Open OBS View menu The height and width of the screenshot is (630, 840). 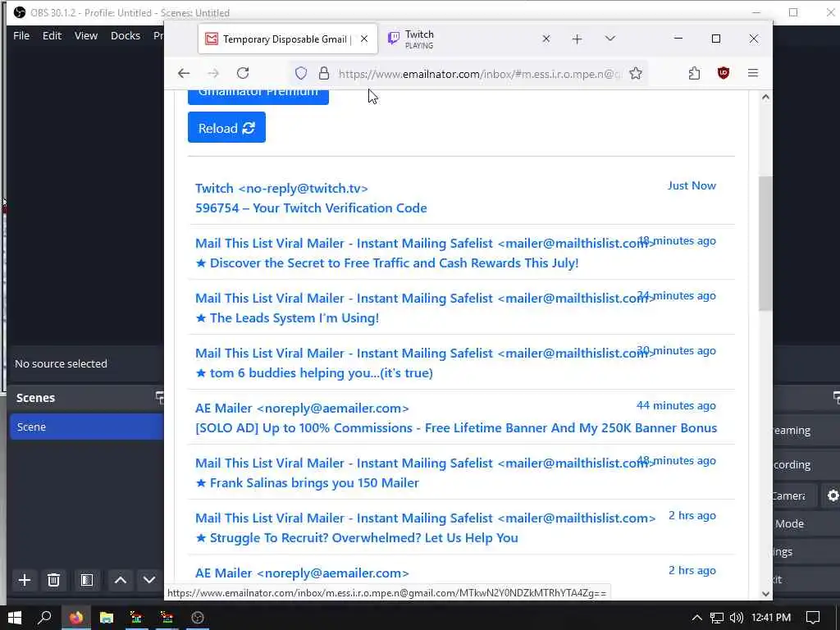(x=85, y=36)
